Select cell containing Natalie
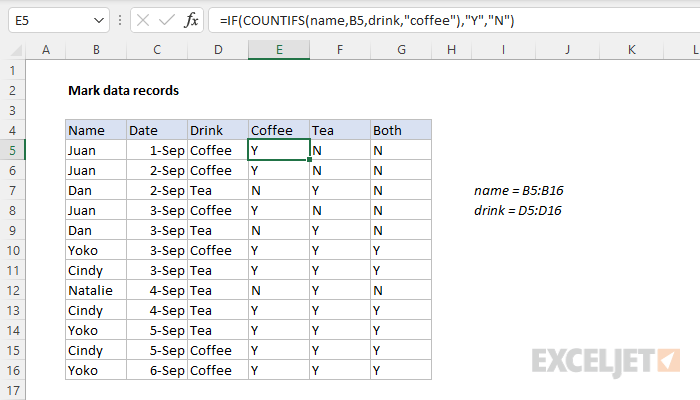Viewport: 700px width, 400px height. pyautogui.click(x=96, y=290)
